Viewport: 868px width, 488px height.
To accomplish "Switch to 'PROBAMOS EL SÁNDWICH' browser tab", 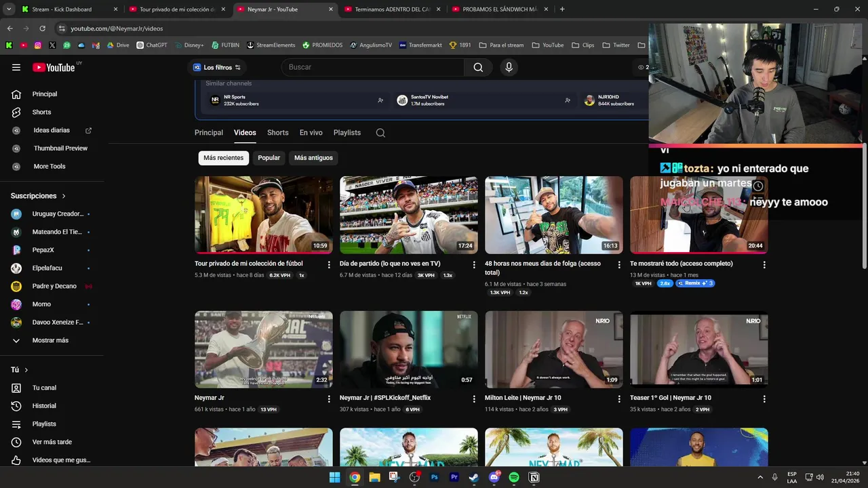I will click(x=500, y=9).
